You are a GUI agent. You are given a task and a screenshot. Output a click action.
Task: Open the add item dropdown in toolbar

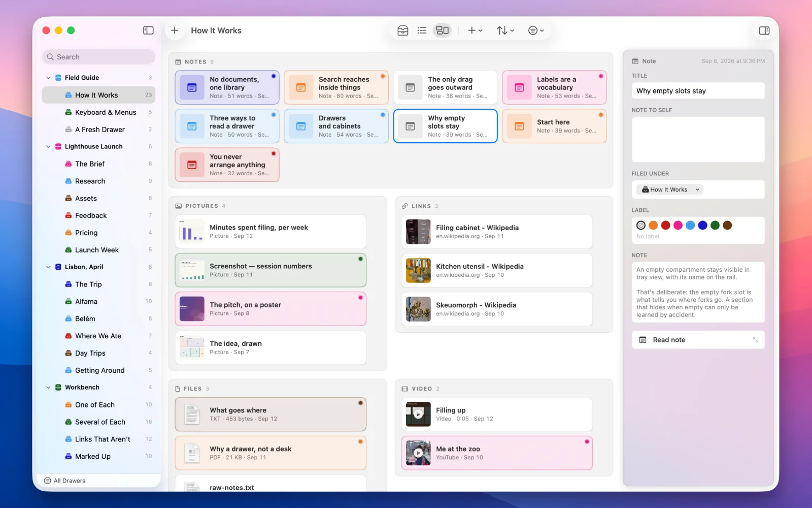pyautogui.click(x=475, y=30)
